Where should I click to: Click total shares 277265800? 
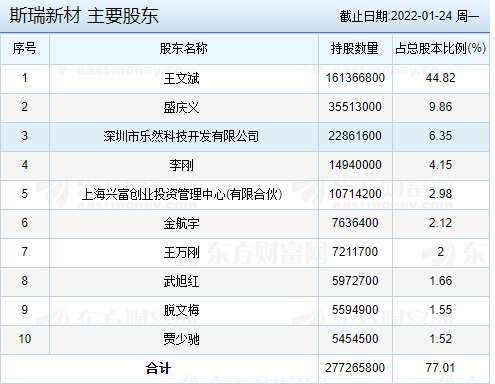click(x=355, y=368)
